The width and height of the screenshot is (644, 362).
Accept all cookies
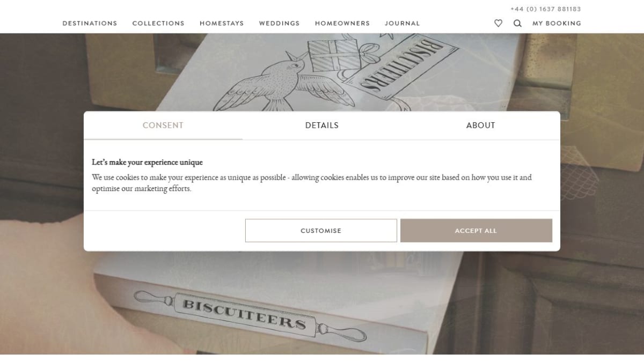click(x=476, y=231)
